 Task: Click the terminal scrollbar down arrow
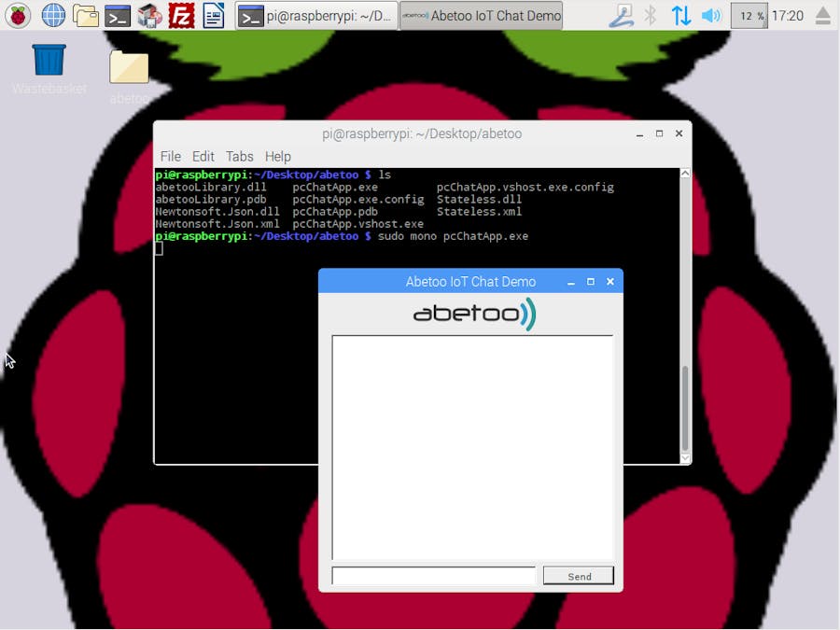coord(684,459)
